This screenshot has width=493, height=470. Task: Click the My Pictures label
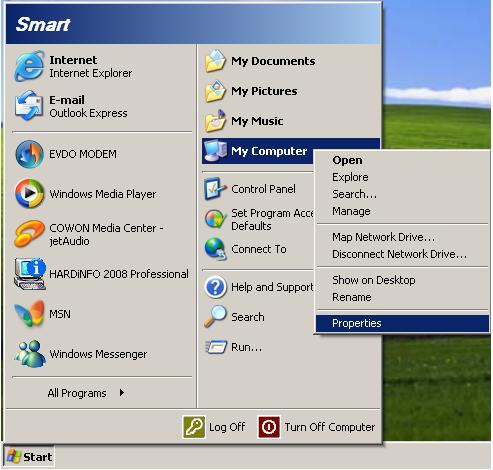click(x=264, y=91)
